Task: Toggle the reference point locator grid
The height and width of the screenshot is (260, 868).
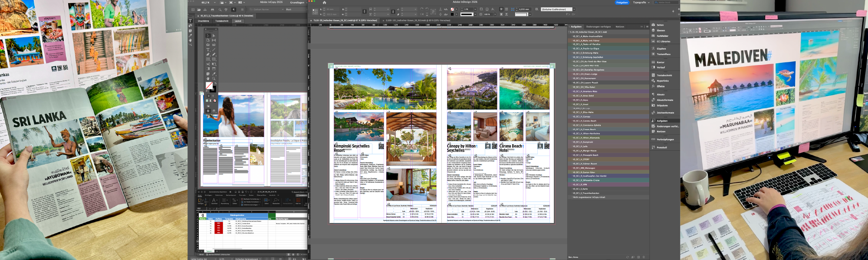Action: pos(315,12)
